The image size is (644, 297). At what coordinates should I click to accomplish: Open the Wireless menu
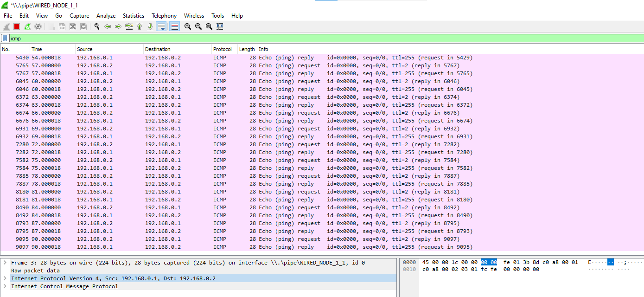194,15
